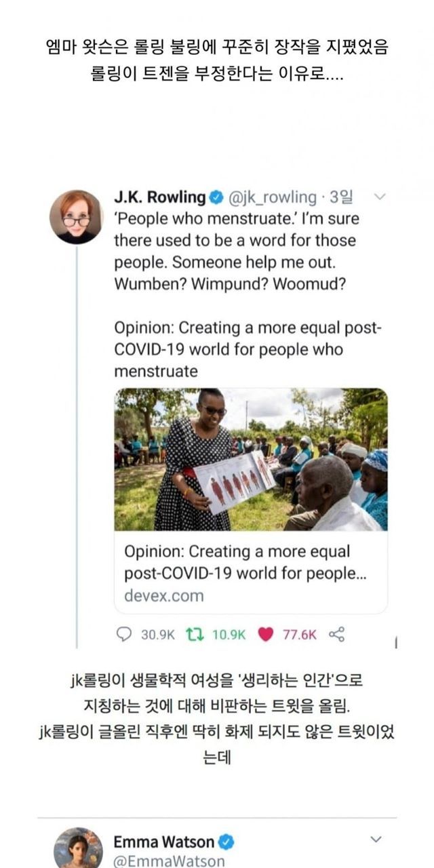Open Emma Watson's profile picture
This screenshot has width=434, height=868.
78,848
